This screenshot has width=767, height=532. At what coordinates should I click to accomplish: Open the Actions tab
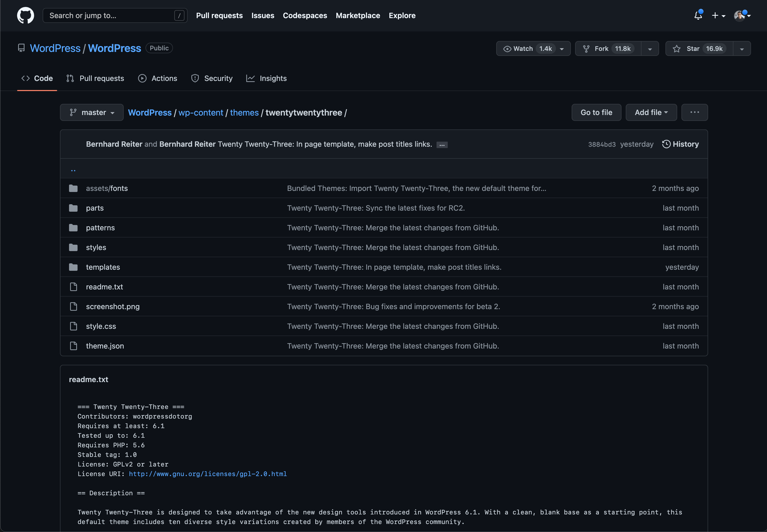[x=158, y=78]
